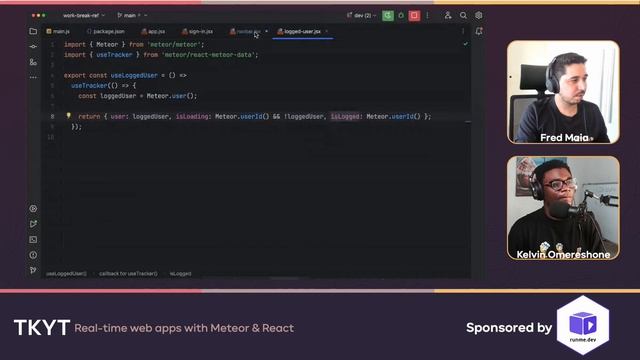
Task: Open the Terminal tool window
Action: click(33, 240)
